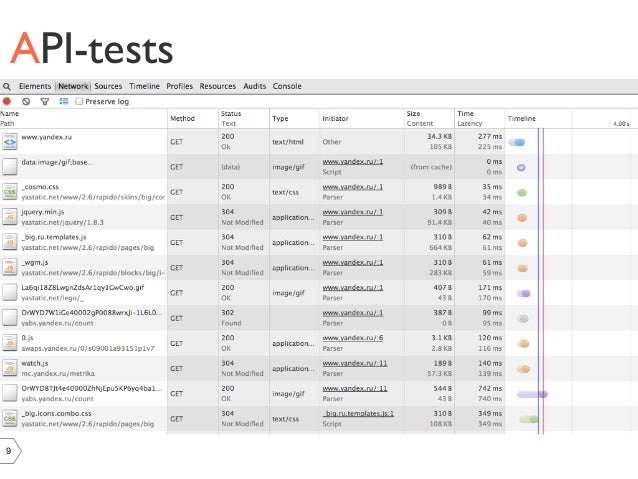Stop recording with the red record button
Viewport: 638px width, 479px height.
click(7, 101)
